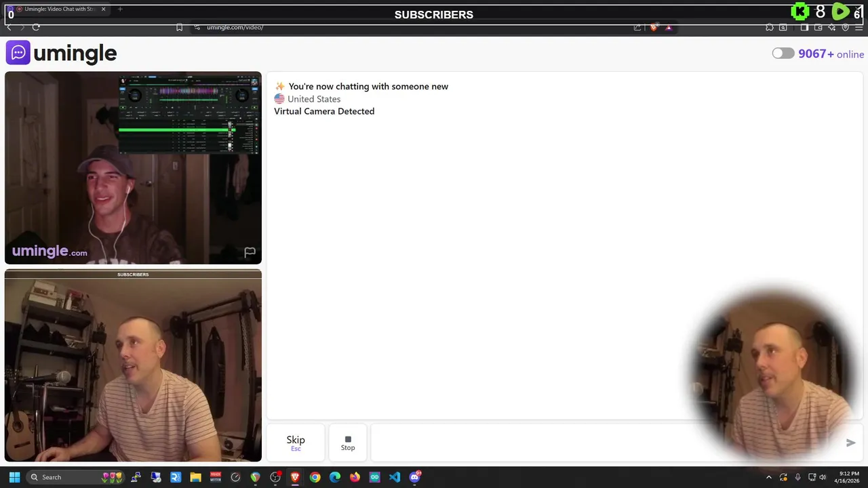Open Brave VPN shield icon

[x=846, y=27]
